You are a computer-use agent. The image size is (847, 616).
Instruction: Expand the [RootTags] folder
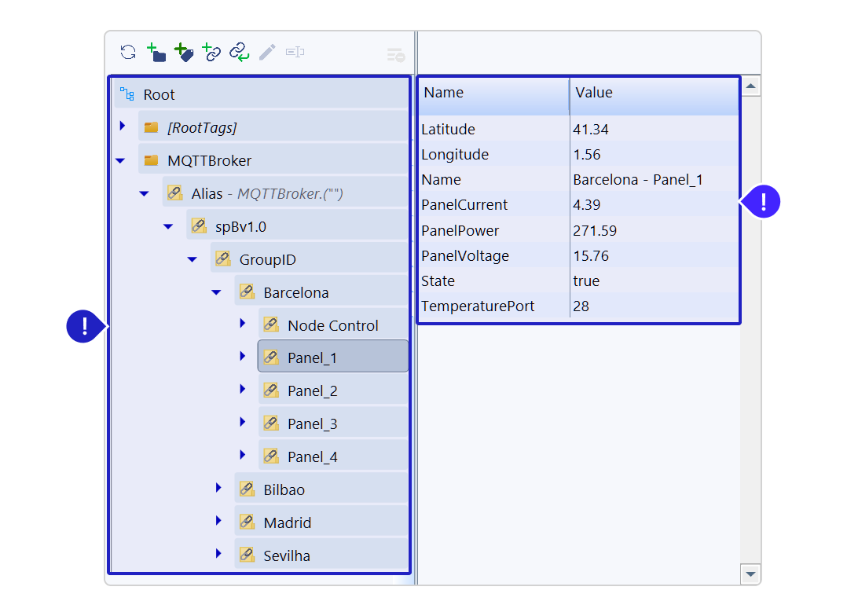point(122,126)
